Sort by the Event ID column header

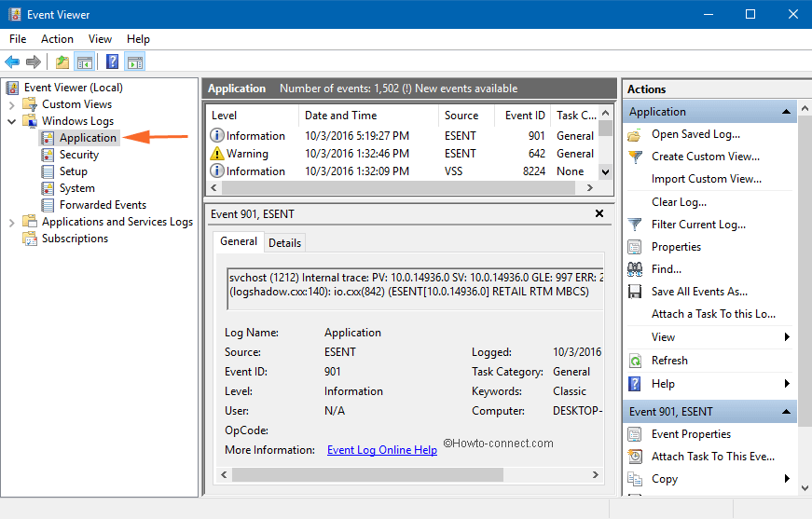click(x=522, y=116)
